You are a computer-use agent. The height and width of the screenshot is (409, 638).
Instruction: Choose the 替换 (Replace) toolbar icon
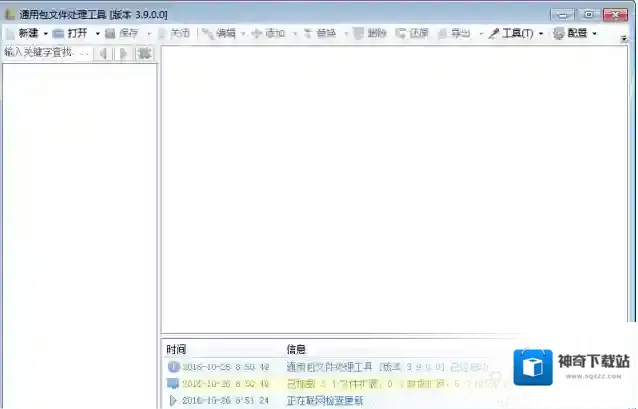pyautogui.click(x=319, y=33)
